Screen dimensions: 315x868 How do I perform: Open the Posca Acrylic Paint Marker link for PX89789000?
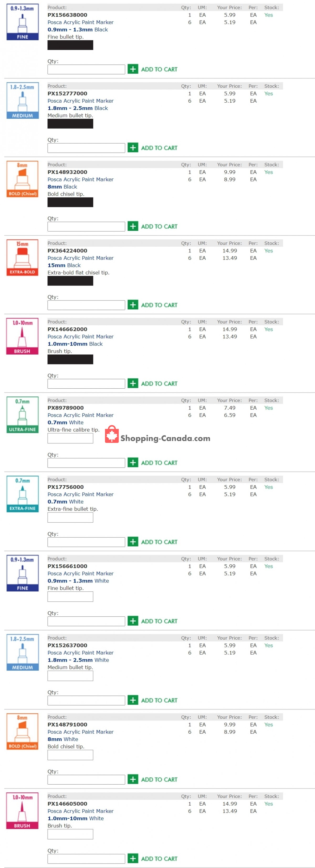pyautogui.click(x=81, y=415)
